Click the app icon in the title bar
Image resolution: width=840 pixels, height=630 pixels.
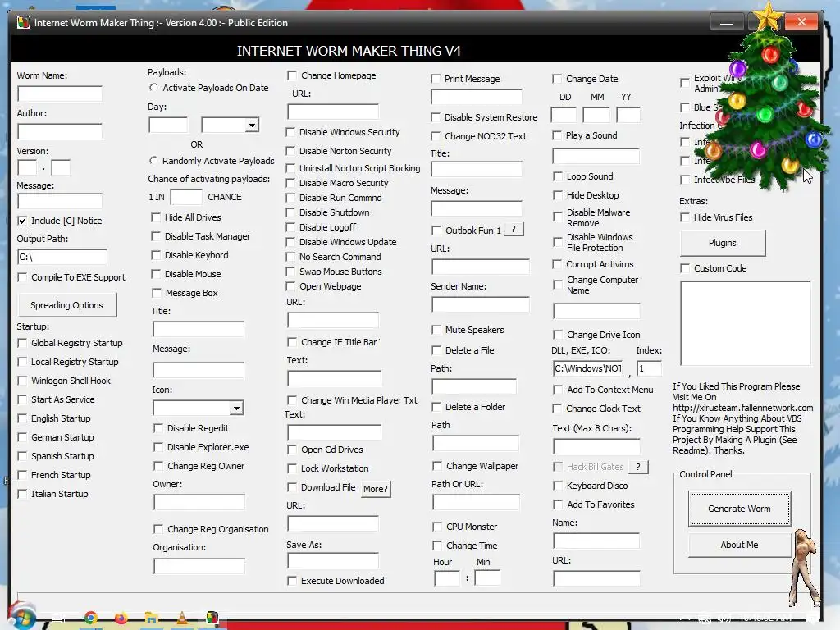tap(23, 22)
